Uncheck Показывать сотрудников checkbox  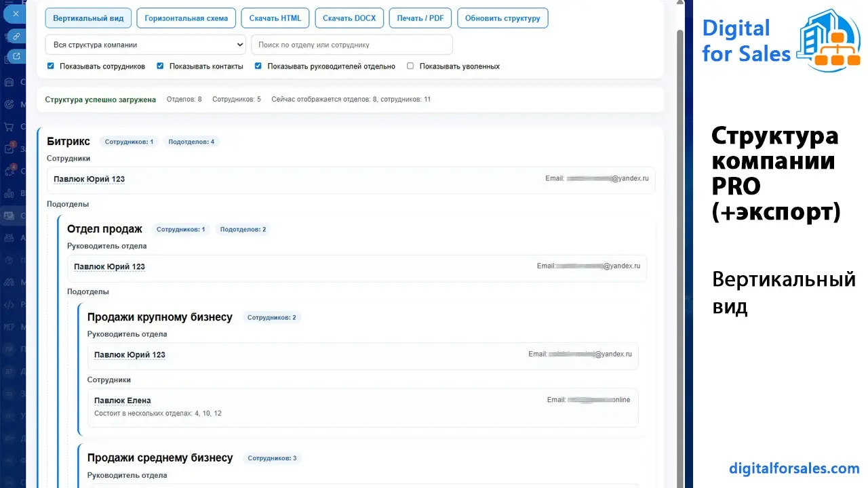(x=50, y=66)
